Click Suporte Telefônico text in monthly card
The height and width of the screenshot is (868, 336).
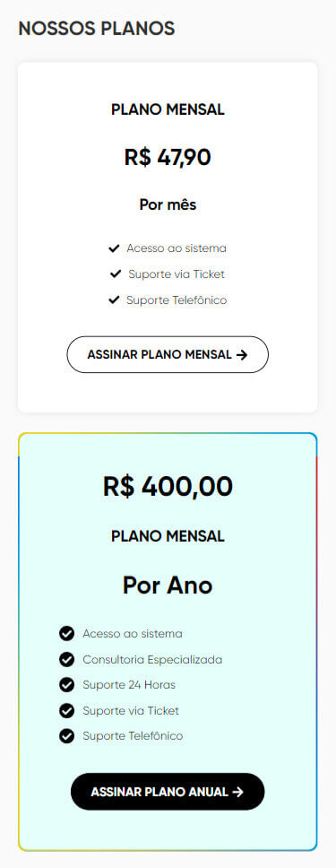point(177,300)
